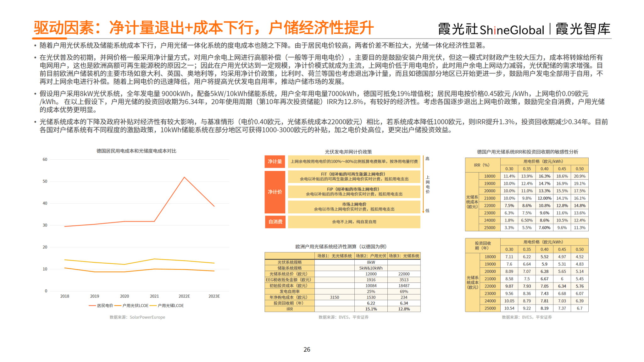Click the 2018 x-axis label

tap(65, 296)
